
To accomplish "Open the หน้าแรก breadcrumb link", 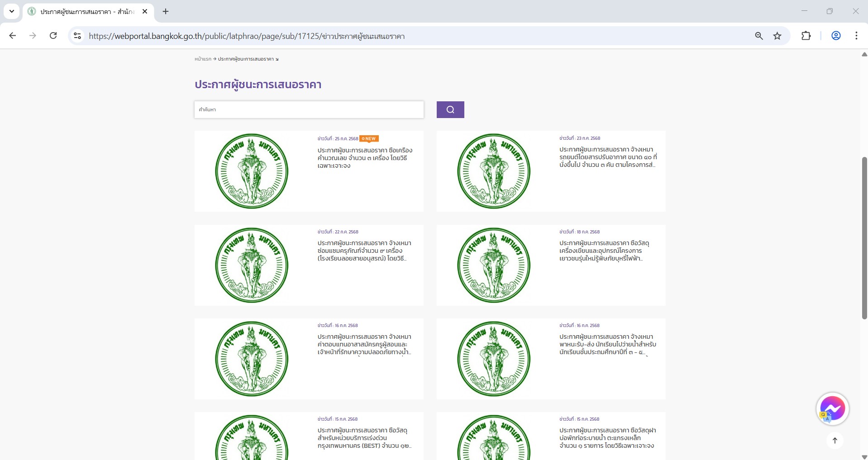I will (203, 59).
